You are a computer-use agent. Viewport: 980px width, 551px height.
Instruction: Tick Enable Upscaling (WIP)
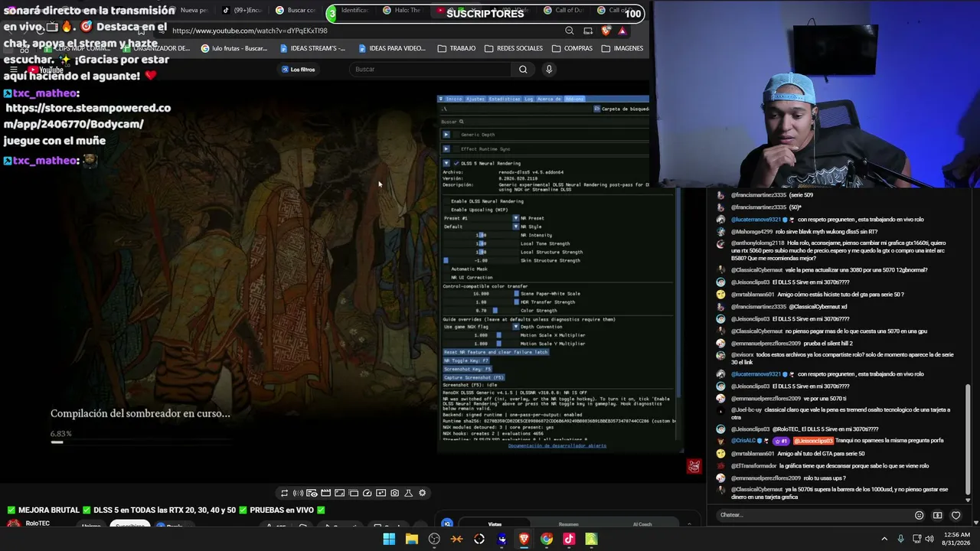point(446,210)
